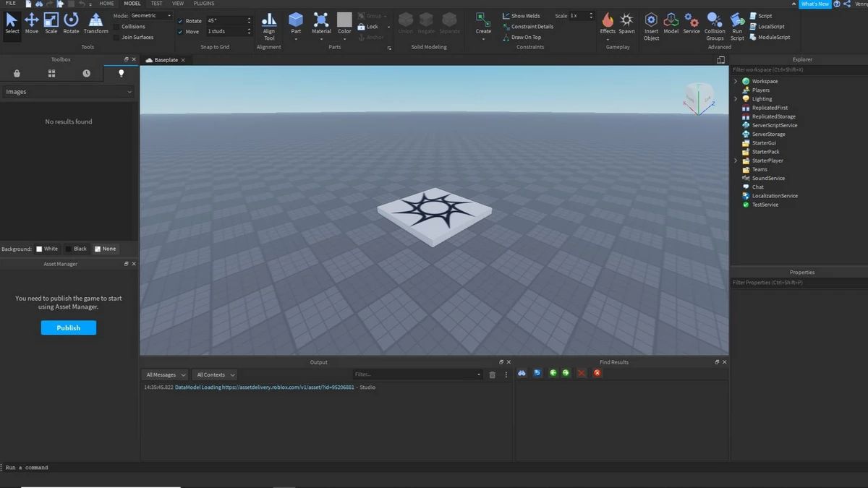Click the Filter workspace field
This screenshot has width=868, height=488.
(799, 70)
